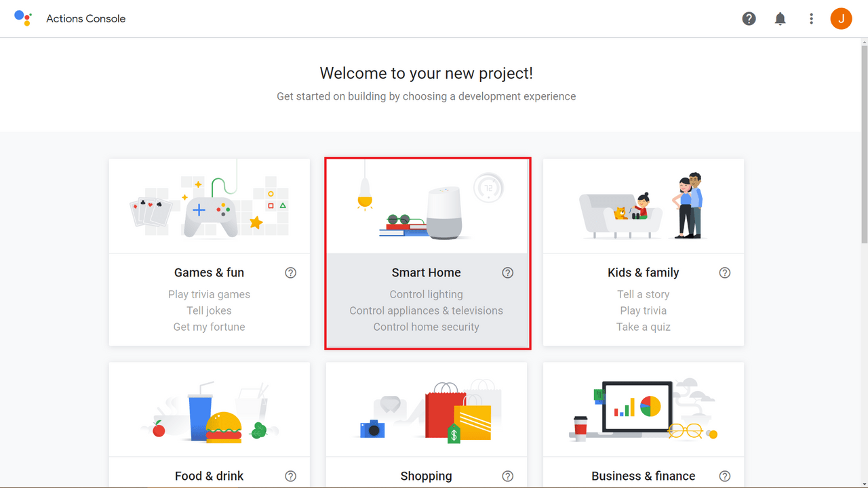Click the 'Control lighting' text
The image size is (868, 488).
427,294
